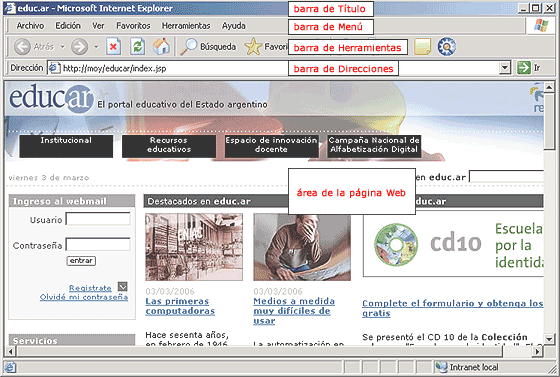Expand the address bar dropdown
560x377 pixels.
[504, 68]
